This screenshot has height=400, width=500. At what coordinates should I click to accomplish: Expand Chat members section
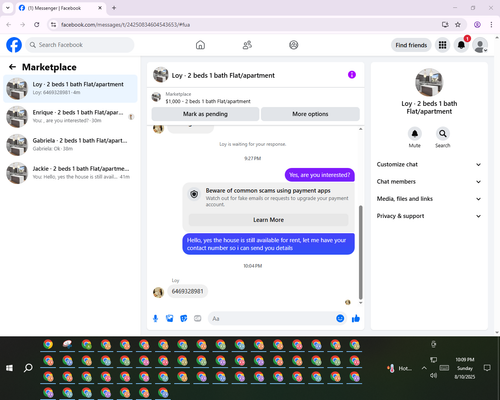click(x=429, y=182)
